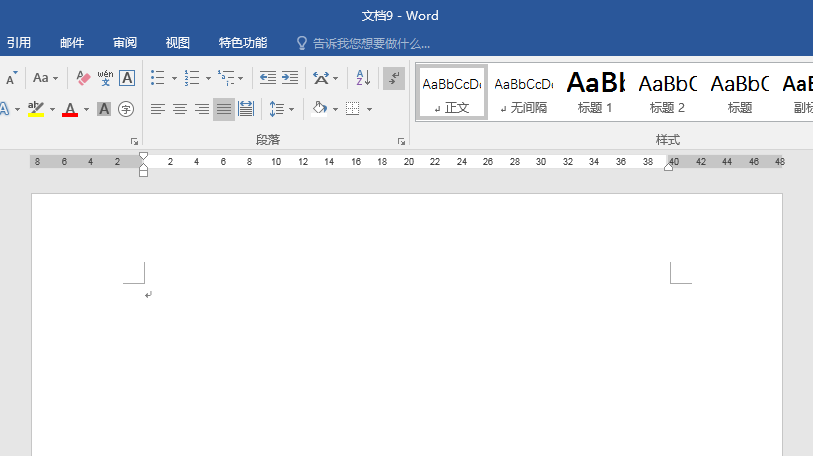813x456 pixels.
Task: Click the tell-me lightbulb icon
Action: coord(302,43)
